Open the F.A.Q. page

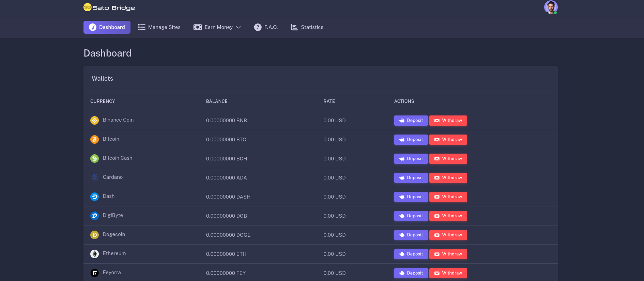coord(266,27)
